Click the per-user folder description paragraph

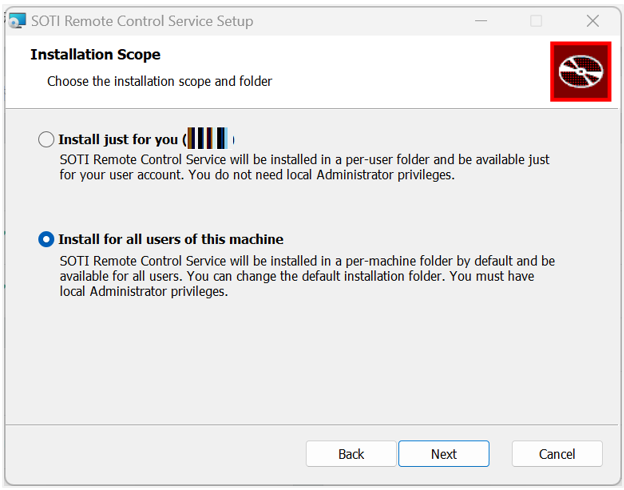pos(304,167)
